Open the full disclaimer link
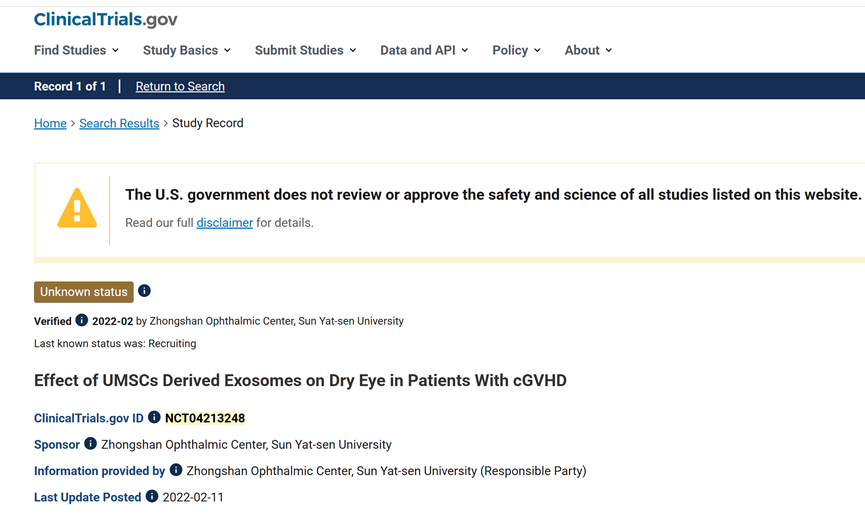The image size is (865, 519). point(224,223)
